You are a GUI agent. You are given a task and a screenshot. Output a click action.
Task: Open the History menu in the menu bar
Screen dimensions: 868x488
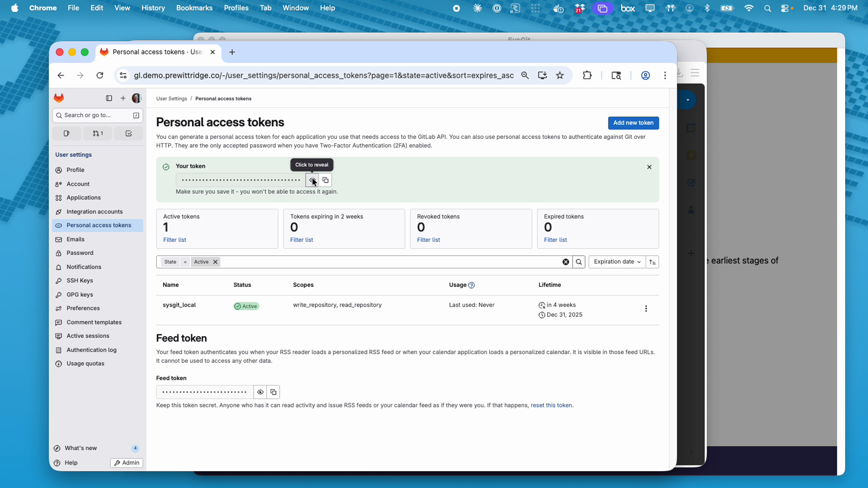(x=153, y=8)
